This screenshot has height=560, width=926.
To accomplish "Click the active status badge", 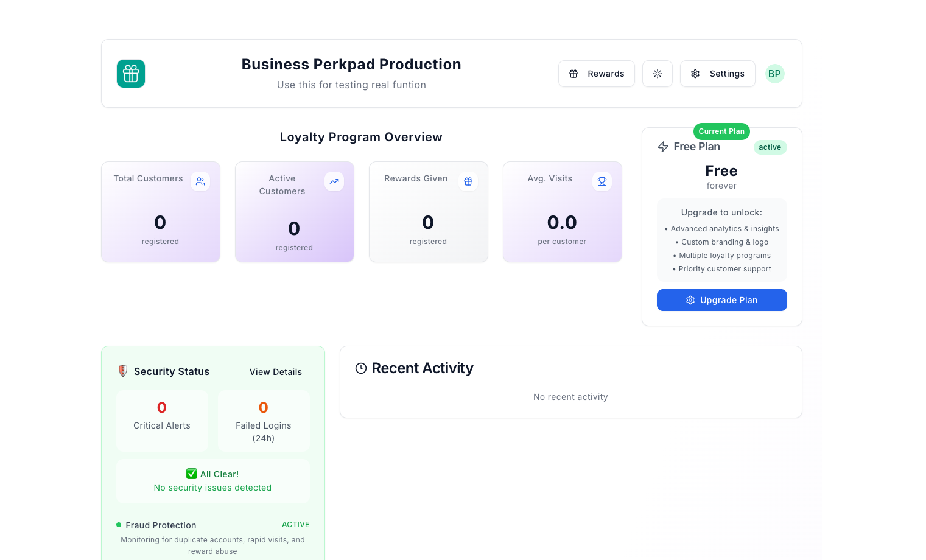I will (x=770, y=147).
